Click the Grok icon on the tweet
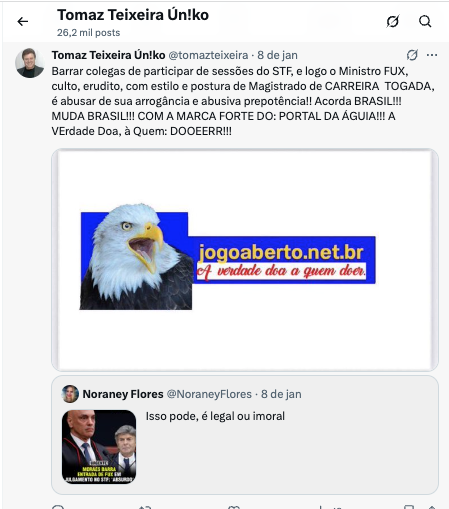 (x=412, y=55)
